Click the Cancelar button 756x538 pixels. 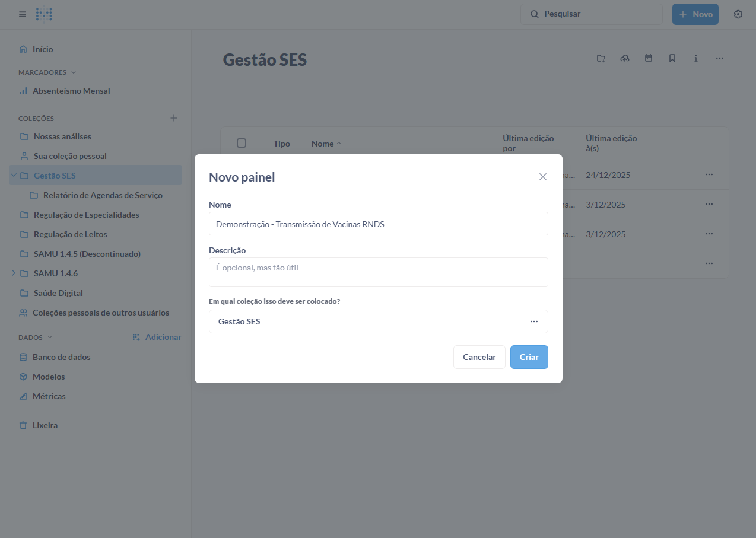[479, 357]
